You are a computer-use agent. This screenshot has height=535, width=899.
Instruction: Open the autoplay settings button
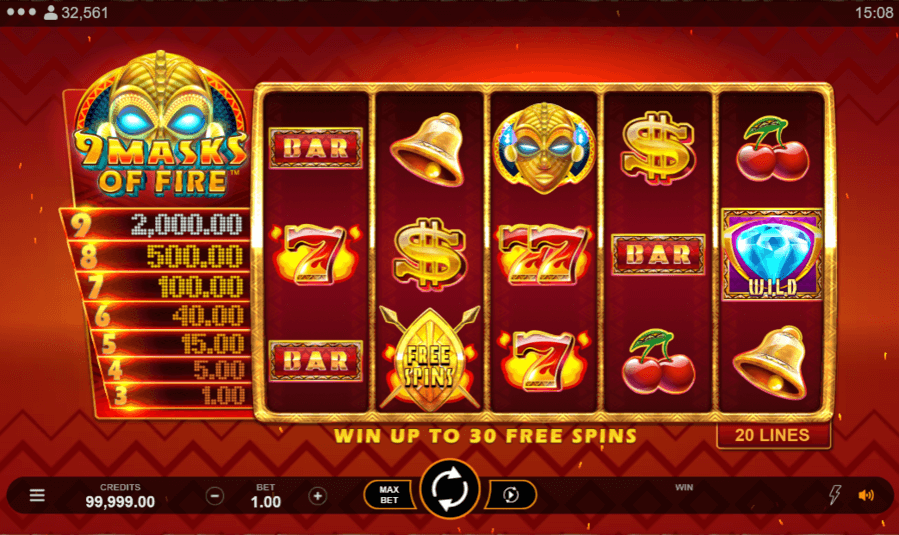pos(511,494)
